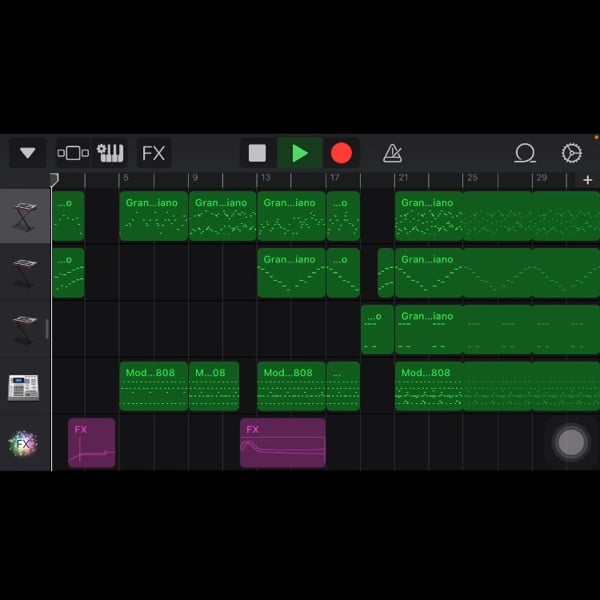
Task: Select the third keyboard track icon
Action: tap(24, 329)
